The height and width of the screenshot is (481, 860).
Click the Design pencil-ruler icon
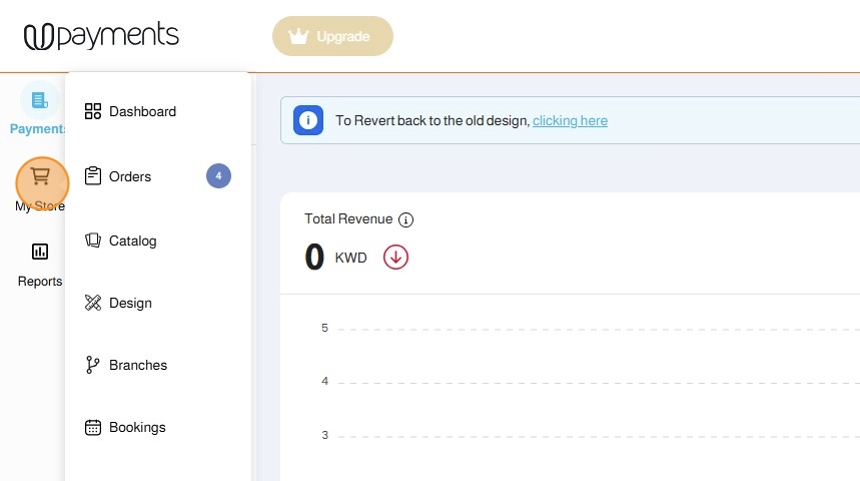coord(93,303)
